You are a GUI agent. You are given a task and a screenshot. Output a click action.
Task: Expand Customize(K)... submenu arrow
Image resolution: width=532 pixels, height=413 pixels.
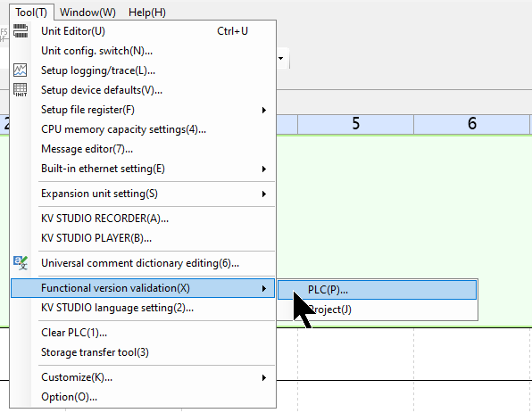pyautogui.click(x=264, y=377)
